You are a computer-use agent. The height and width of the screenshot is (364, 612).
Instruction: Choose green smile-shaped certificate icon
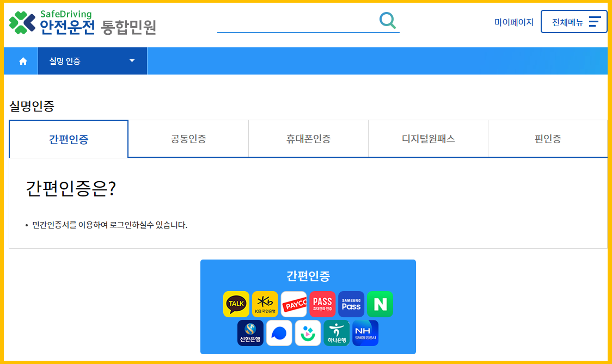coord(308,333)
